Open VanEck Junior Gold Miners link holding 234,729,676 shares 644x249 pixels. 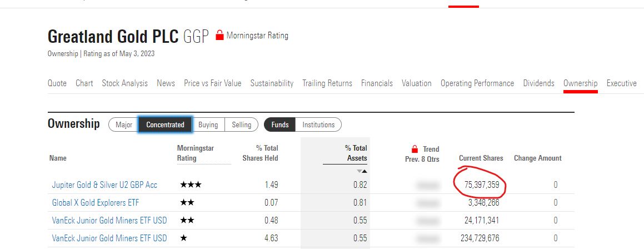109,238
